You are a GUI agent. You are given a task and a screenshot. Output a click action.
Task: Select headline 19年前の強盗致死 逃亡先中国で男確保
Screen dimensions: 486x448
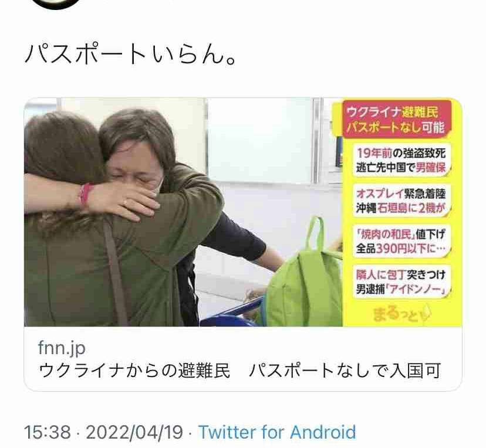(x=401, y=161)
